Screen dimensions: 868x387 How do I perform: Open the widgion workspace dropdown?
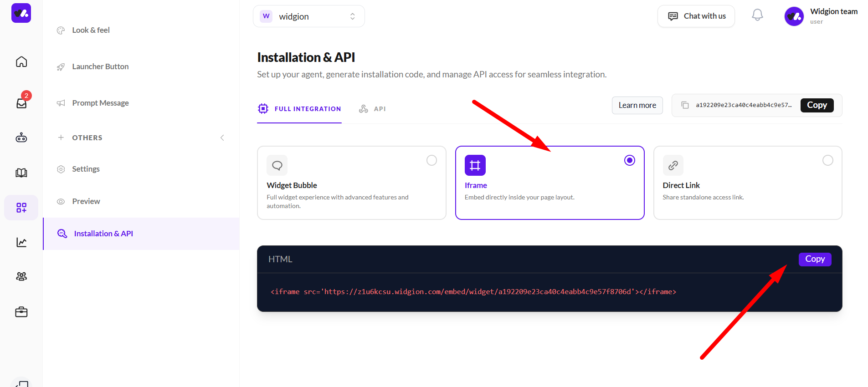308,16
